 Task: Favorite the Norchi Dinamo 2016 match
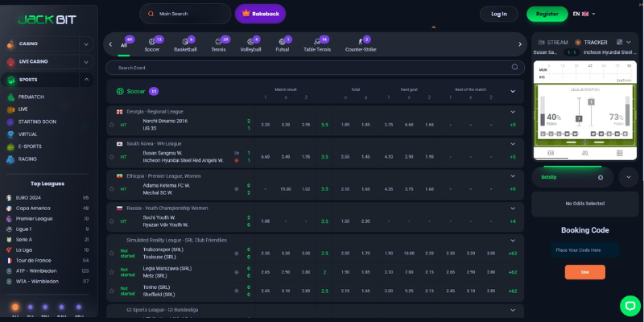pyautogui.click(x=111, y=125)
